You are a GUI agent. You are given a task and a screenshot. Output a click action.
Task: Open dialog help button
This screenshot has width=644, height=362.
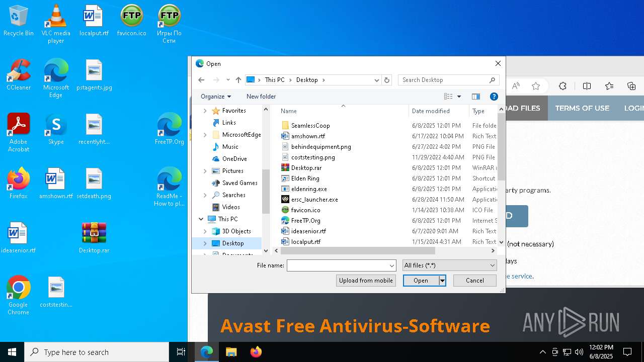pyautogui.click(x=494, y=97)
